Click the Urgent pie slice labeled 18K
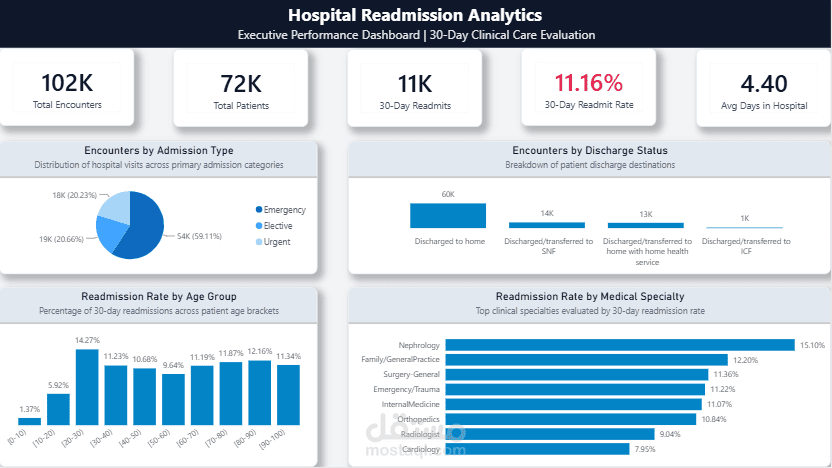Viewport: 832px width, 468px height. [x=115, y=207]
